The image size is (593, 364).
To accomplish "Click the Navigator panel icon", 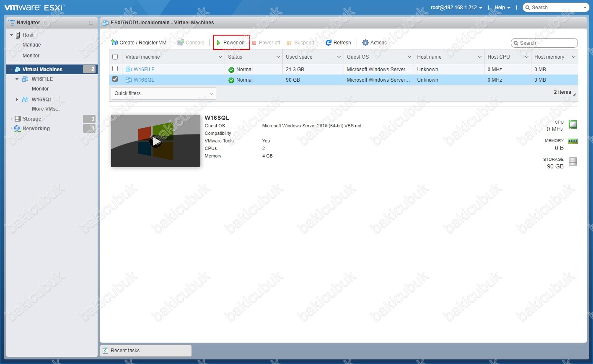I will (12, 23).
